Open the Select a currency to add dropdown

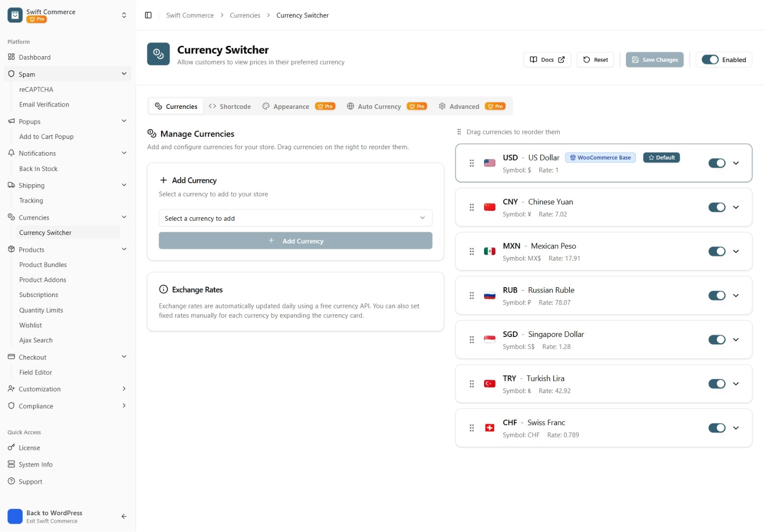coord(295,218)
